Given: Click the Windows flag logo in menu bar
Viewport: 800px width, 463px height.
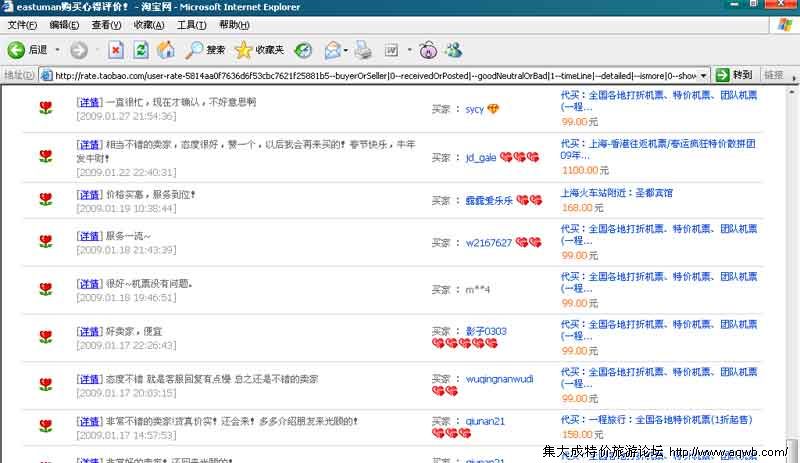Looking at the screenshot, I should (x=785, y=25).
